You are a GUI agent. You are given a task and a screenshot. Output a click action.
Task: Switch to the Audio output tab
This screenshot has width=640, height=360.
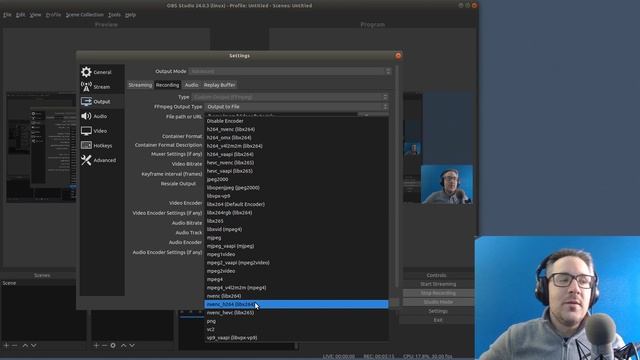coord(191,85)
